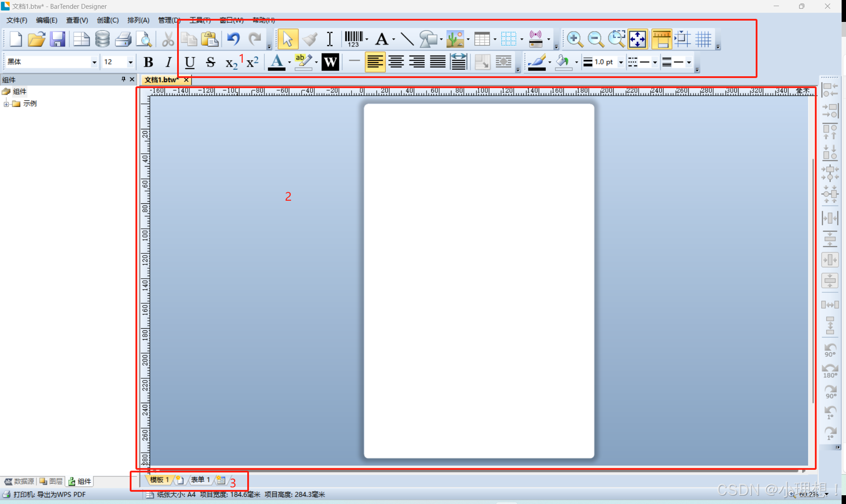
Task: Click the picture insert tool icon
Action: point(455,39)
